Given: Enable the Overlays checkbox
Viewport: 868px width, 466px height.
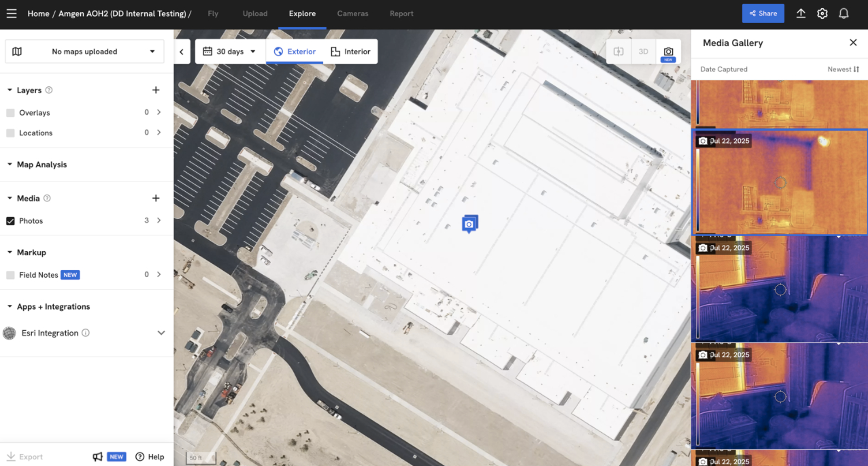Looking at the screenshot, I should (x=10, y=113).
